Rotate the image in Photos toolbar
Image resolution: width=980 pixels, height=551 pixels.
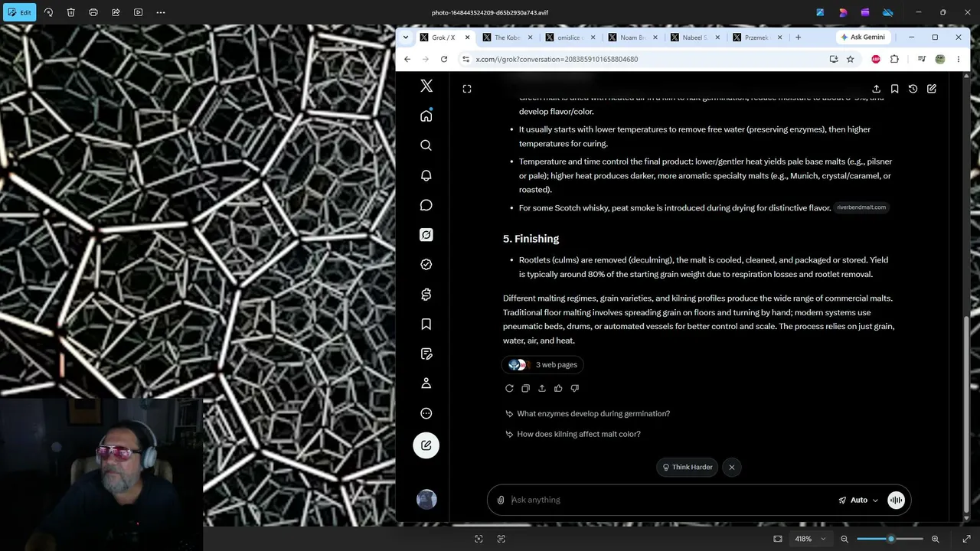pos(48,12)
